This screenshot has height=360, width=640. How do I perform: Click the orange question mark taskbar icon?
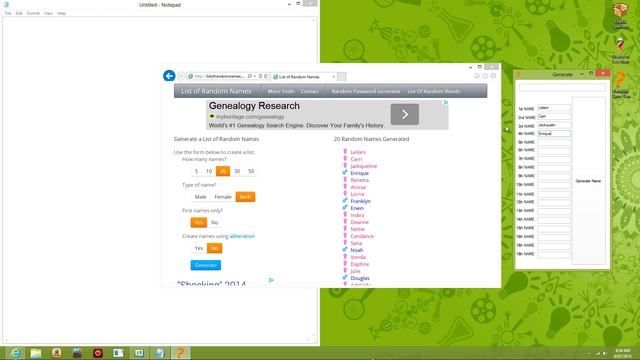point(180,353)
